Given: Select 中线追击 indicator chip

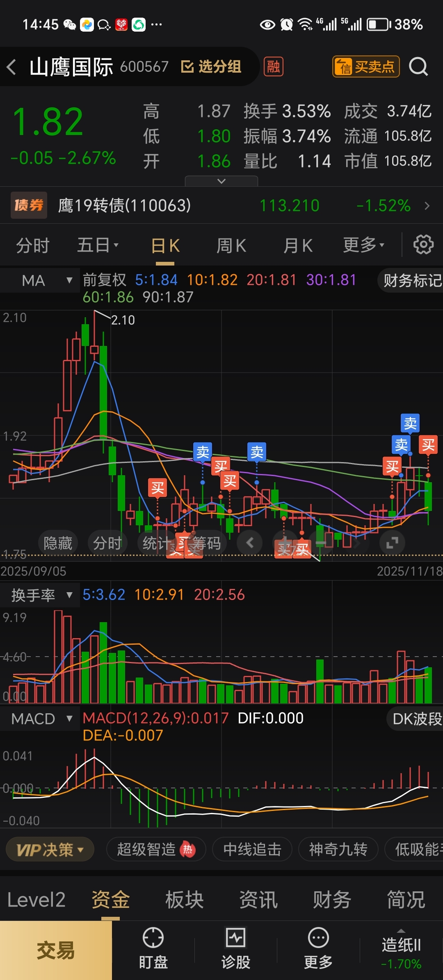Looking at the screenshot, I should [x=252, y=849].
